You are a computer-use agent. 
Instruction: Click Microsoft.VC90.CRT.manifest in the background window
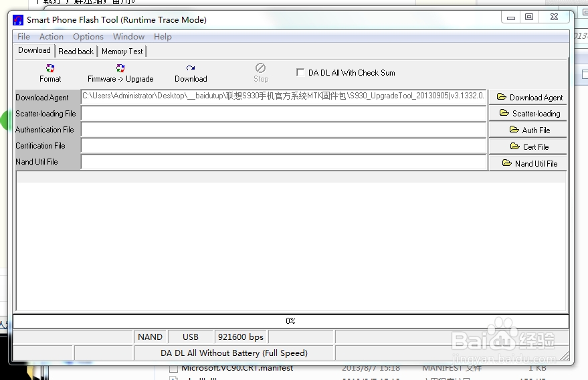pyautogui.click(x=237, y=368)
